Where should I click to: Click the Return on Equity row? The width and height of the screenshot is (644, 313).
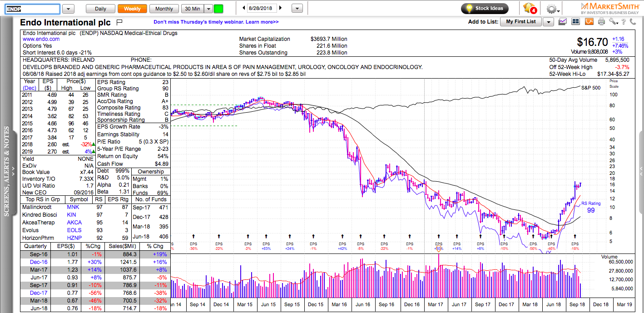point(133,156)
